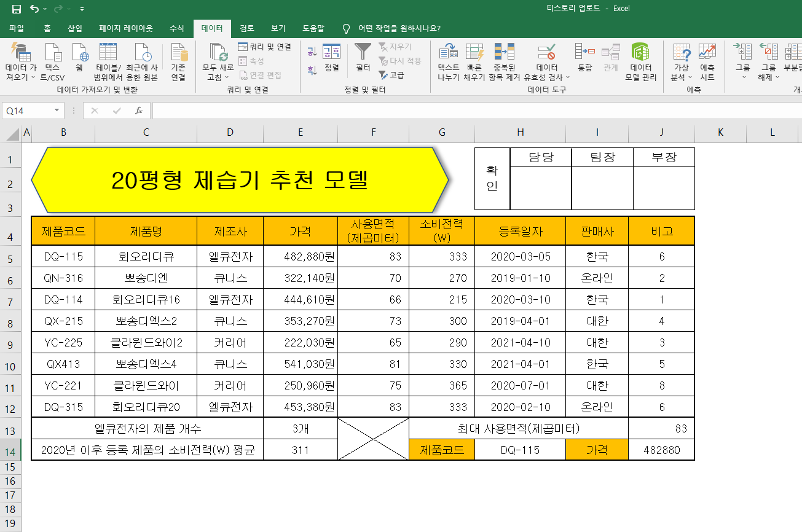This screenshot has height=532, width=802.
Task: Click Forecast Sheet (예측 시트) icon
Action: pyautogui.click(x=707, y=53)
